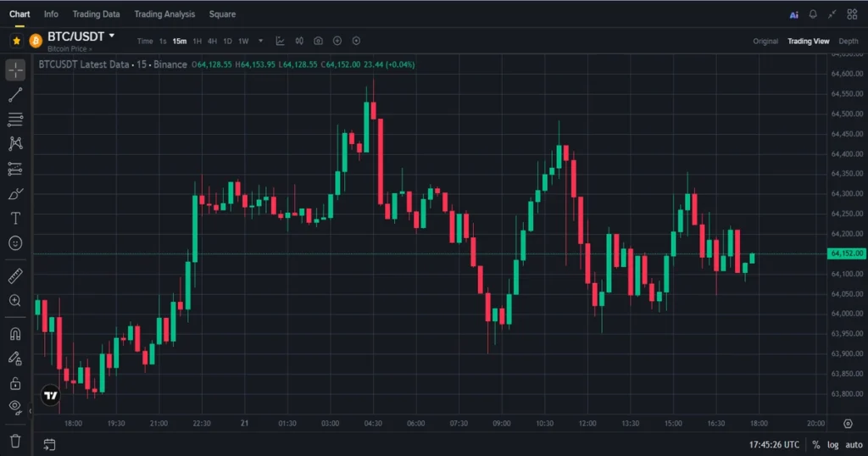Select the Trading View chart mode
868x456 pixels.
coord(808,42)
